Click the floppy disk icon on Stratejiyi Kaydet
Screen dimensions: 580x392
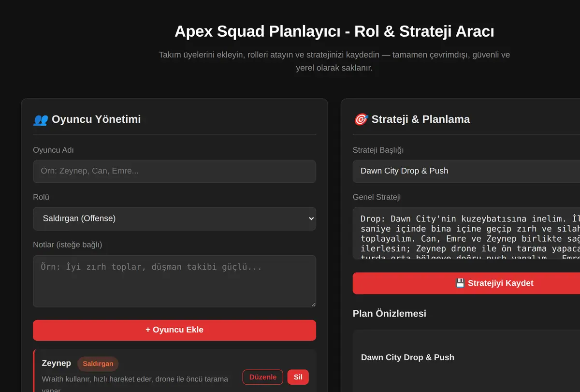[x=460, y=283]
